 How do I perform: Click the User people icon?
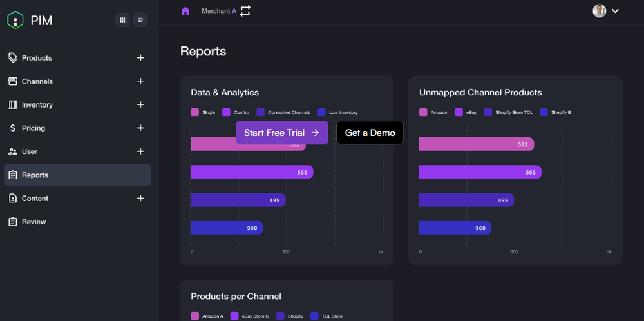pyautogui.click(x=13, y=151)
